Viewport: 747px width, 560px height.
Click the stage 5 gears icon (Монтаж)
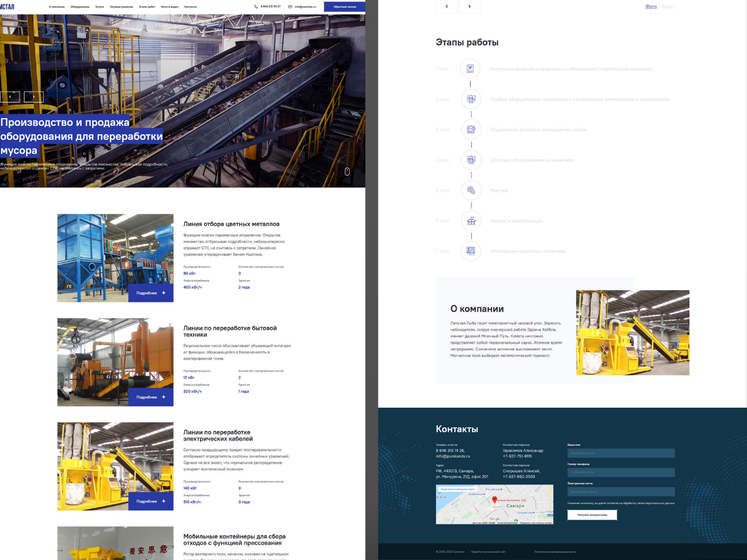[471, 190]
